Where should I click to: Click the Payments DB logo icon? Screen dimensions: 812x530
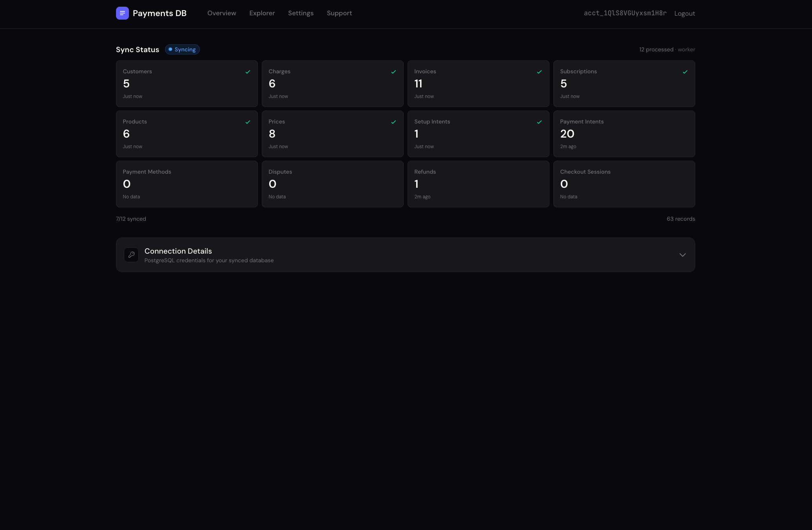(x=122, y=13)
